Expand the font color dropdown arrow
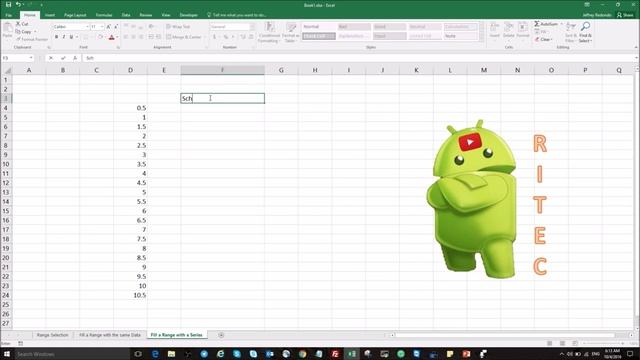Viewport: 640px width, 360px height. click(x=117, y=37)
